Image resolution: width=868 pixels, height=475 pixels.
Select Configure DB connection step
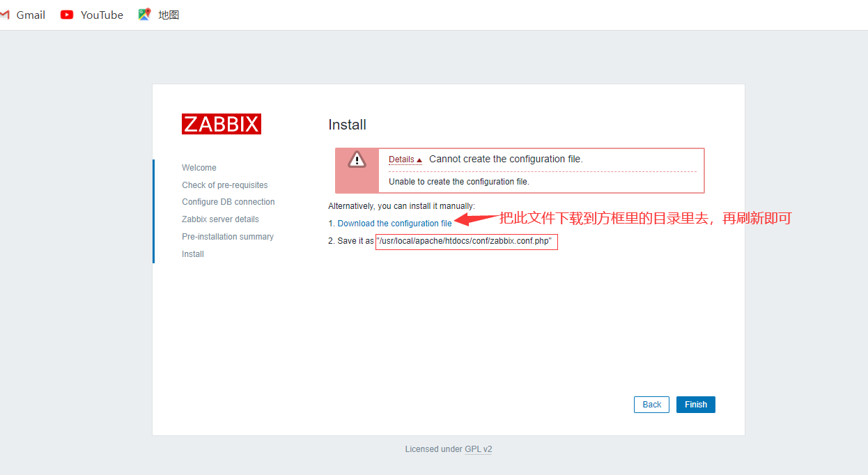pyautogui.click(x=228, y=202)
